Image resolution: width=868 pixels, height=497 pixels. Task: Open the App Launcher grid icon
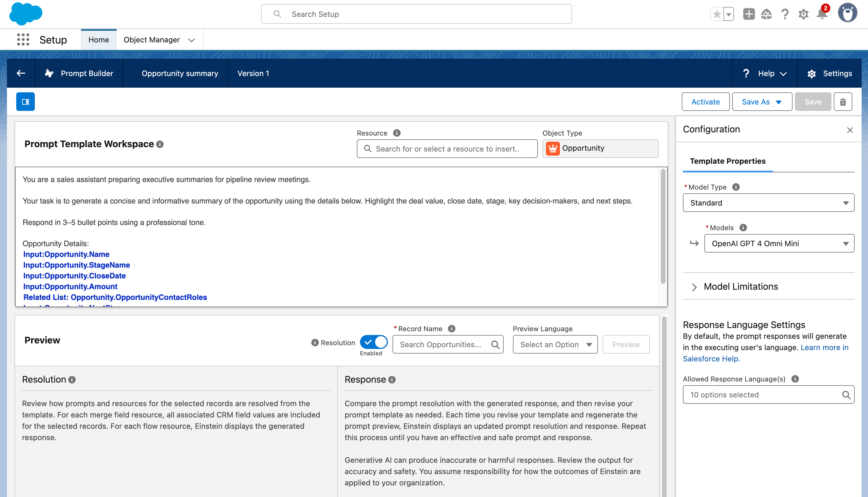click(23, 39)
